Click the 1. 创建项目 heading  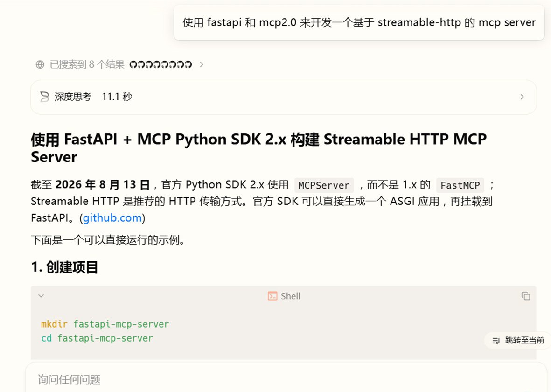64,267
